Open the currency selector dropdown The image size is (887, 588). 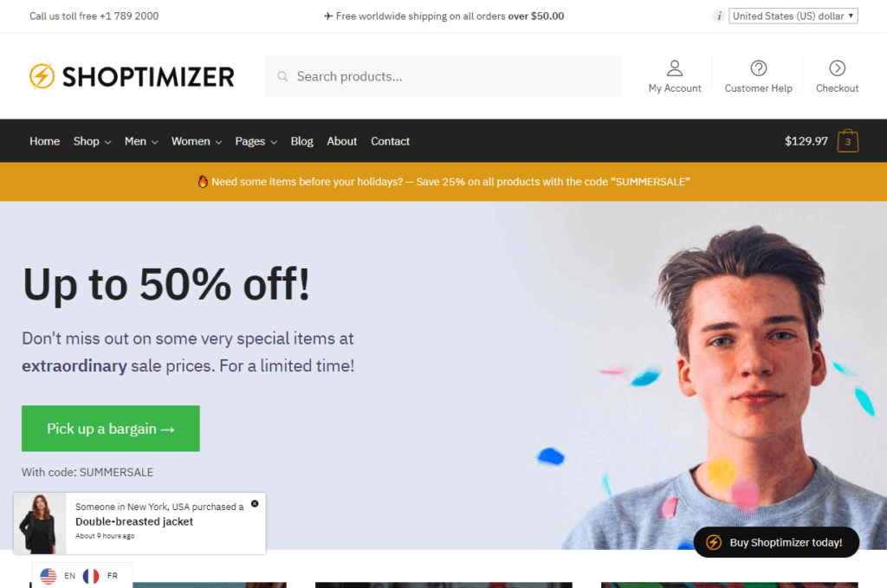click(x=793, y=16)
